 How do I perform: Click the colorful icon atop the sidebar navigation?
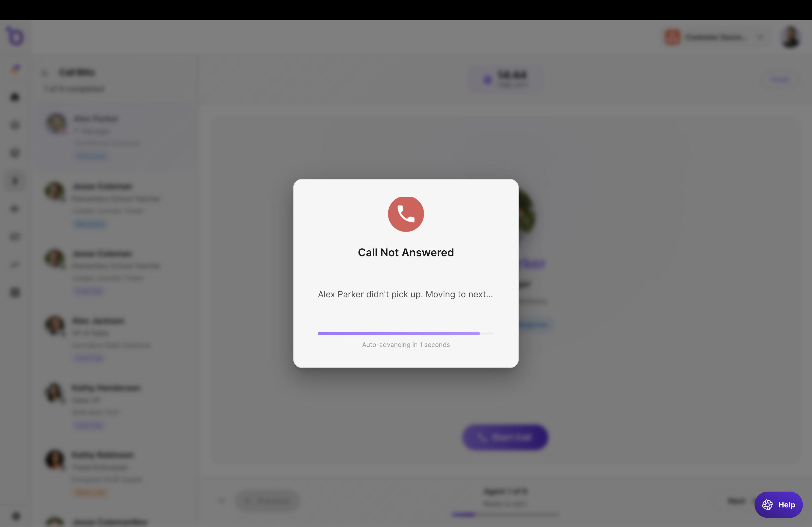pos(15,69)
